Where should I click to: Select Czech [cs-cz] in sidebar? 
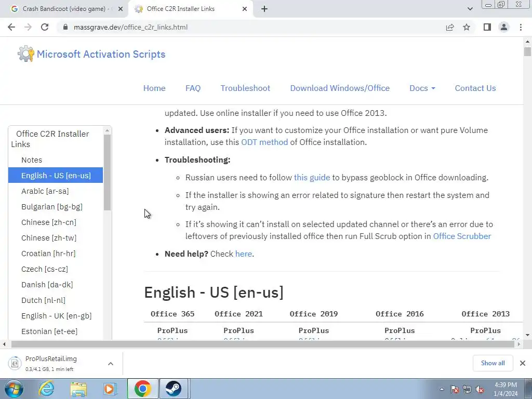coord(45,269)
